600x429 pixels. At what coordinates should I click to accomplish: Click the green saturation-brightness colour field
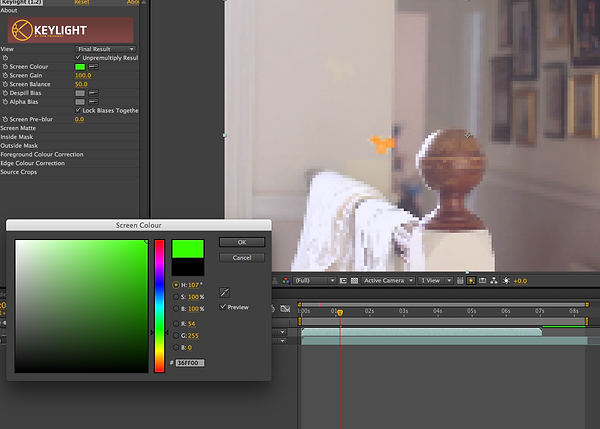pyautogui.click(x=82, y=306)
